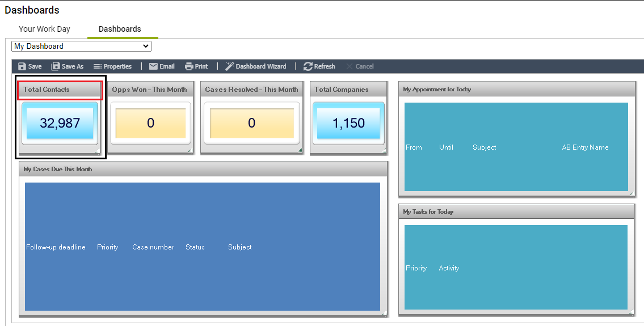
Task: Click the Follow-up deadline column header
Action: click(x=56, y=247)
